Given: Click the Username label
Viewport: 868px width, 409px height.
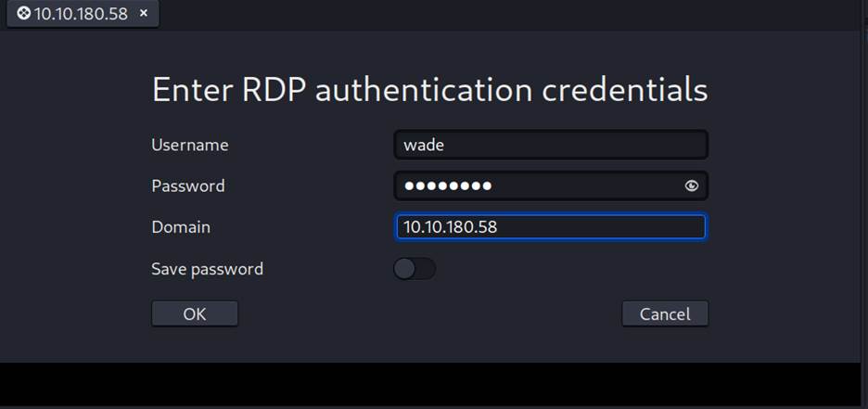Looking at the screenshot, I should point(189,145).
